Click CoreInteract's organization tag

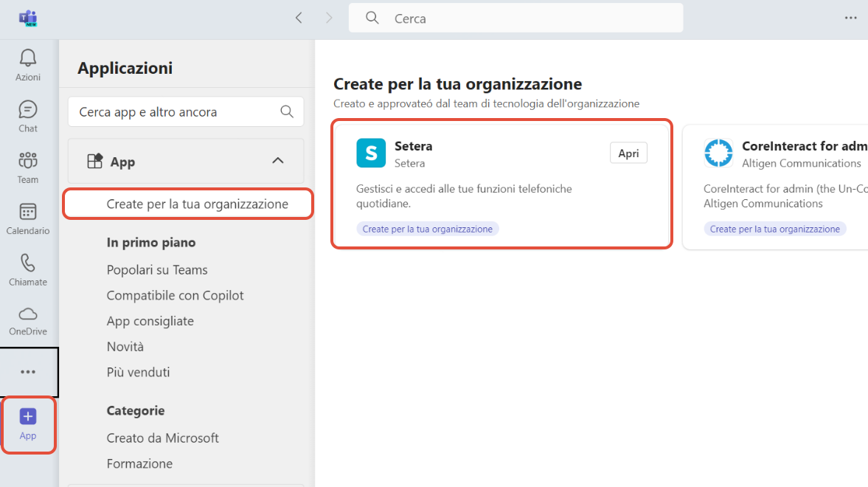coord(774,229)
